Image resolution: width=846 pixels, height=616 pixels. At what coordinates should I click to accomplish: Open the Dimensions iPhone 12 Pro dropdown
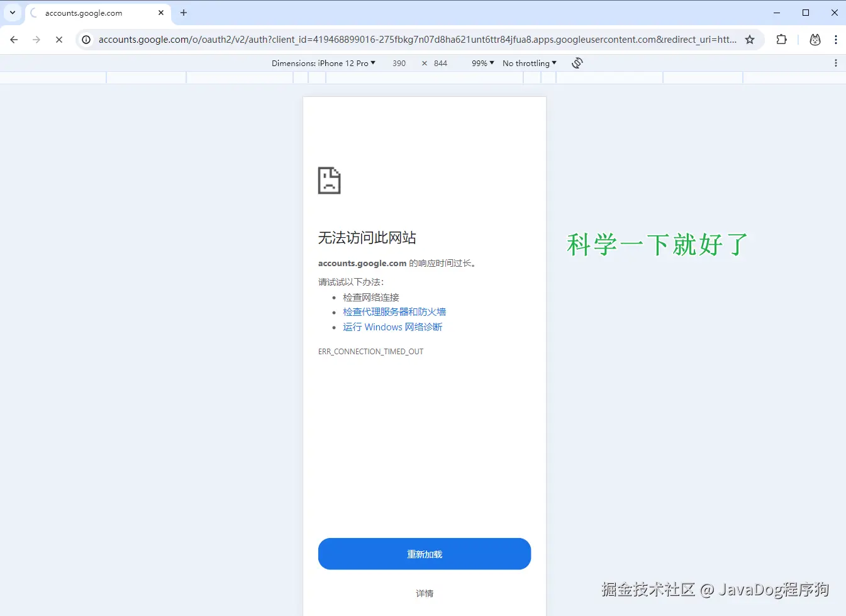323,63
